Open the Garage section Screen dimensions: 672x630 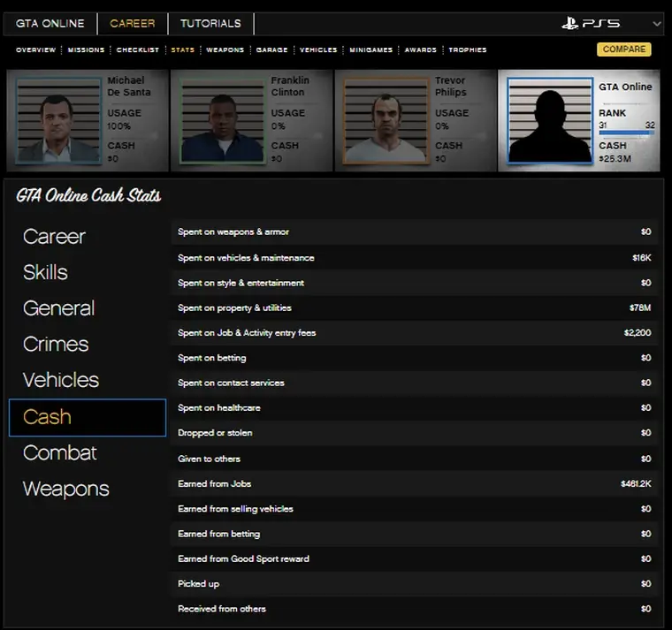pos(271,50)
